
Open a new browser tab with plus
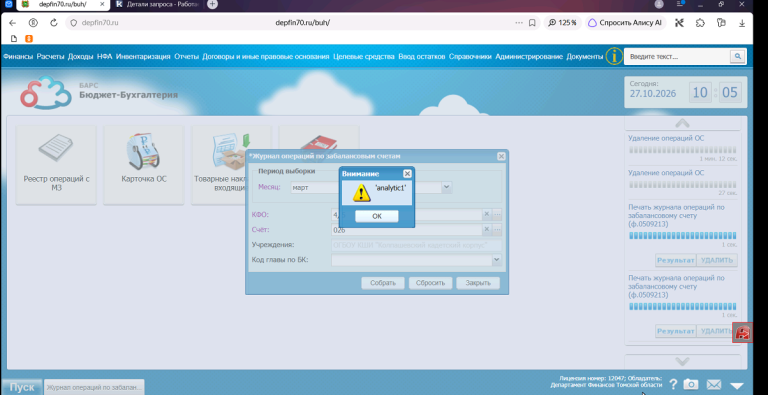212,4
